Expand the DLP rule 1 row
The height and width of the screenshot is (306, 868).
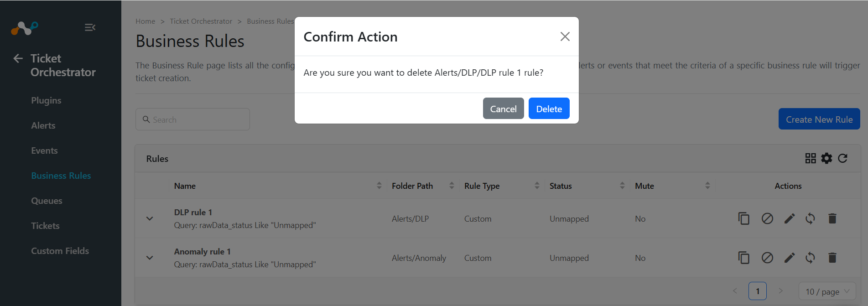point(150,218)
